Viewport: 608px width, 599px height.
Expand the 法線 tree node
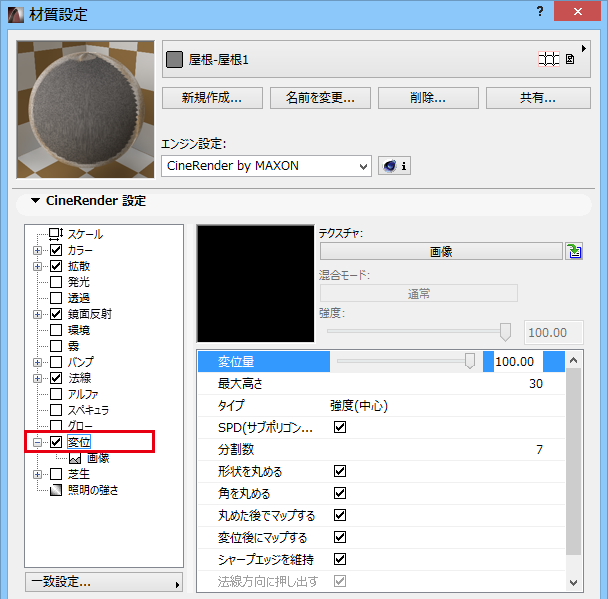coord(37,378)
